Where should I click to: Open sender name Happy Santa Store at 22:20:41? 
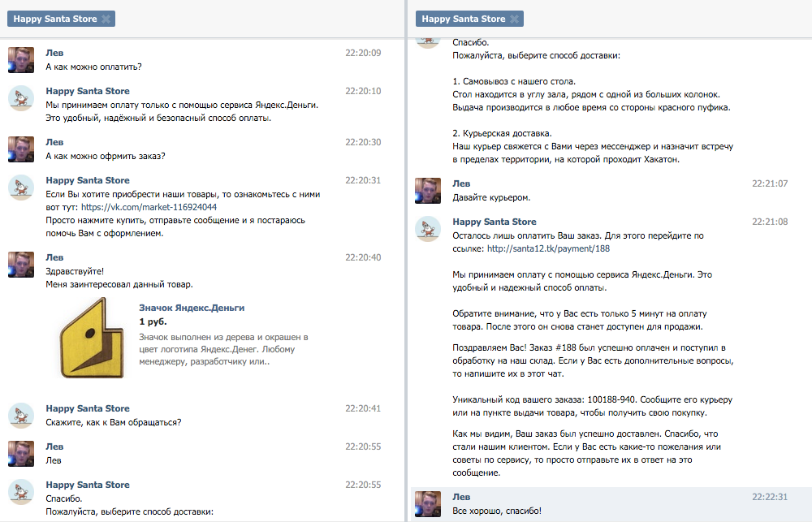click(88, 408)
